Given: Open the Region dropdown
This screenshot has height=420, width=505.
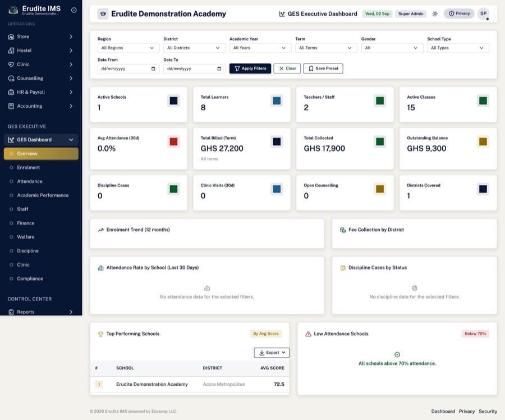Looking at the screenshot, I should tap(128, 48).
